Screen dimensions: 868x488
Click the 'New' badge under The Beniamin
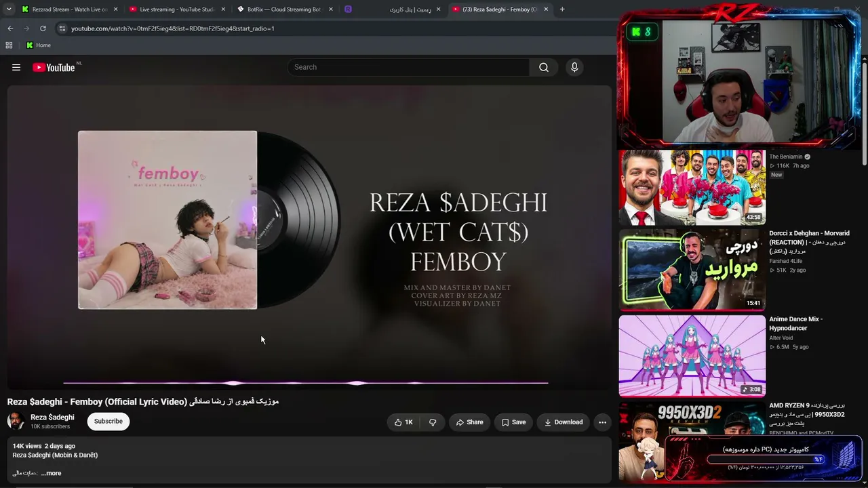[x=776, y=175]
